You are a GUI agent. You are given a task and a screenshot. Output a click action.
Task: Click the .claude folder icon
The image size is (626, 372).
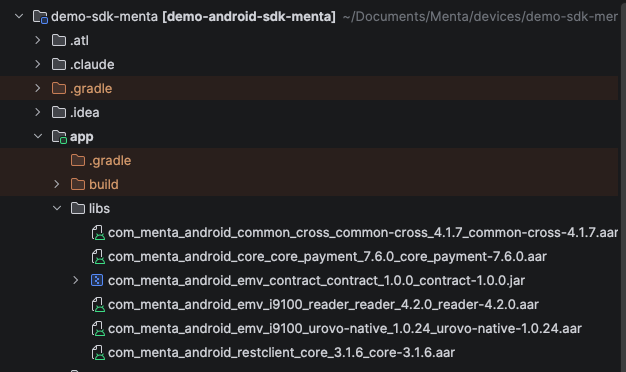pos(59,64)
